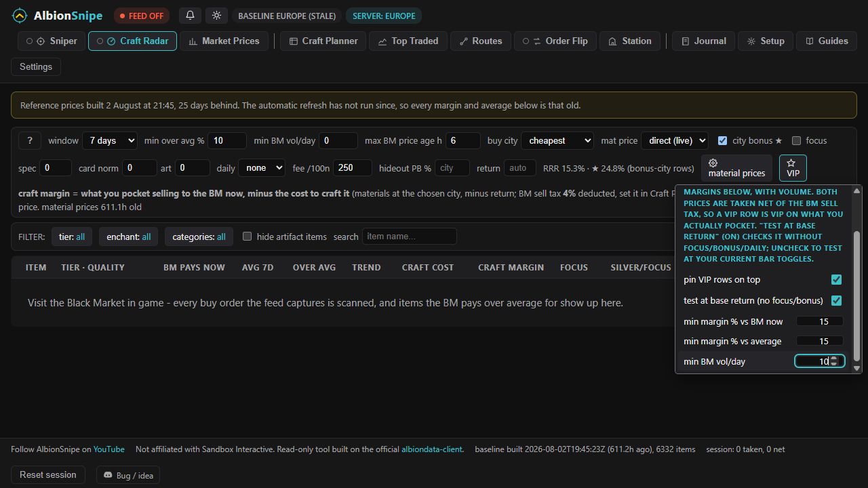Image resolution: width=868 pixels, height=488 pixels.
Task: Open notifications bell icon
Action: (x=190, y=16)
